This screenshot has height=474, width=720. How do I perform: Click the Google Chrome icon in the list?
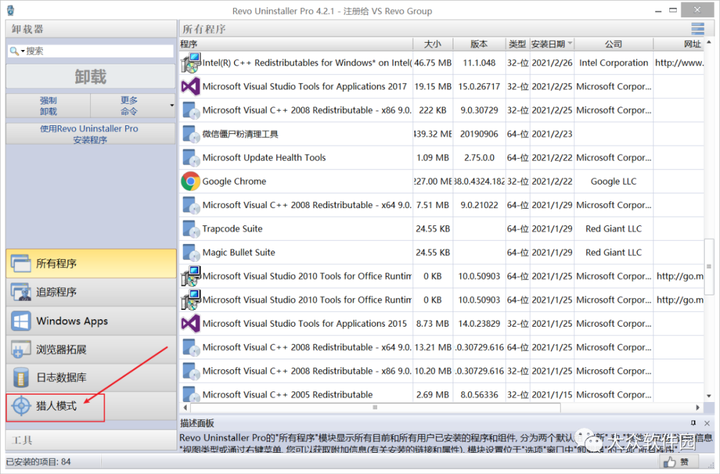pyautogui.click(x=191, y=181)
